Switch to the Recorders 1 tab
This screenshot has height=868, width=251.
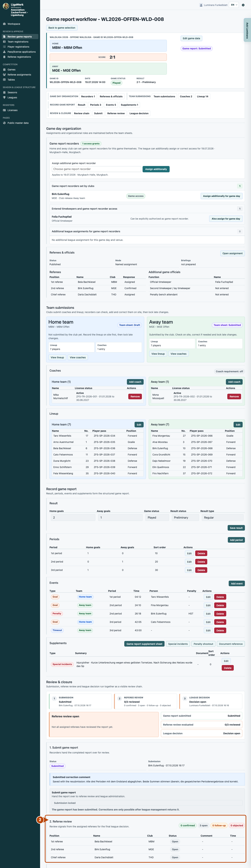[x=88, y=96]
